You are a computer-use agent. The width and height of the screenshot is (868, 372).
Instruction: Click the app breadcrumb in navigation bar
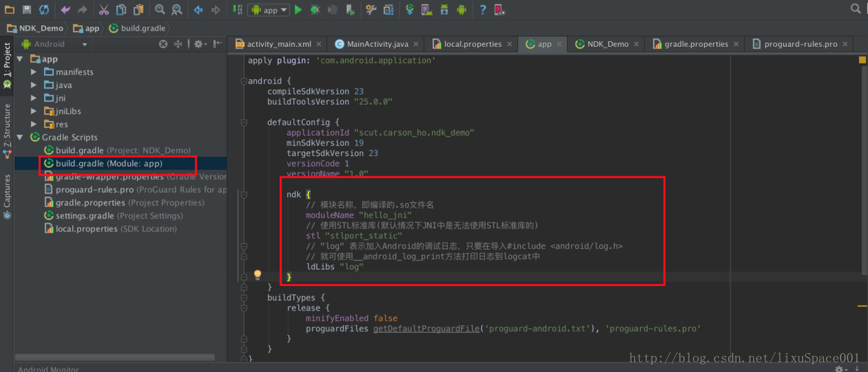pos(87,29)
